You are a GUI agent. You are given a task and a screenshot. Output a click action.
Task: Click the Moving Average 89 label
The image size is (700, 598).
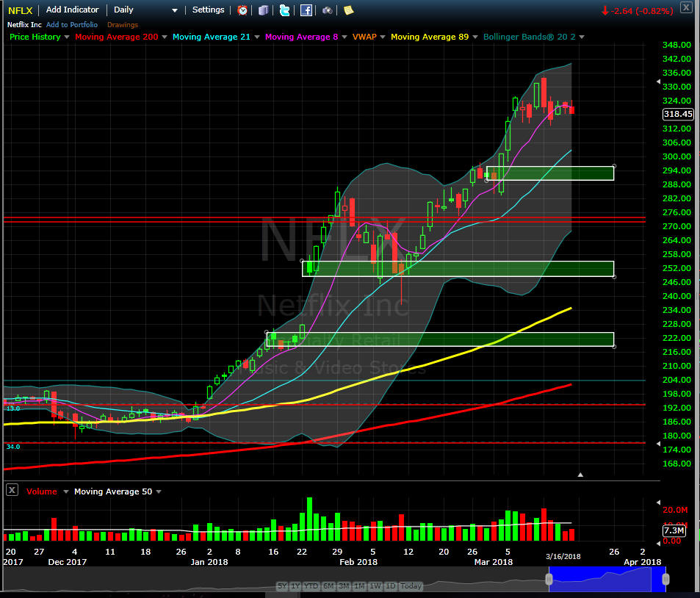[430, 37]
